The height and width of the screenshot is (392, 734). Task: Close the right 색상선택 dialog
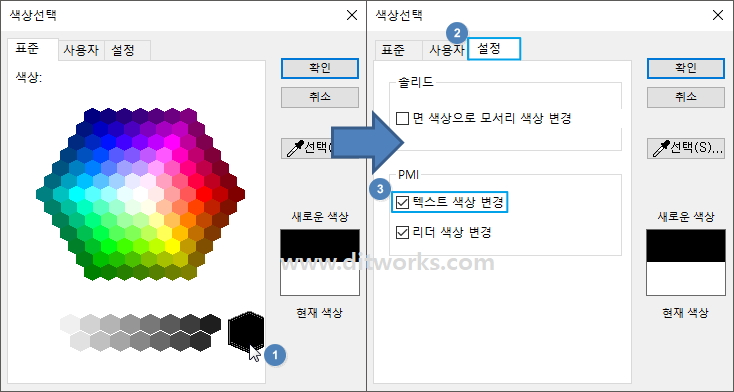(718, 15)
